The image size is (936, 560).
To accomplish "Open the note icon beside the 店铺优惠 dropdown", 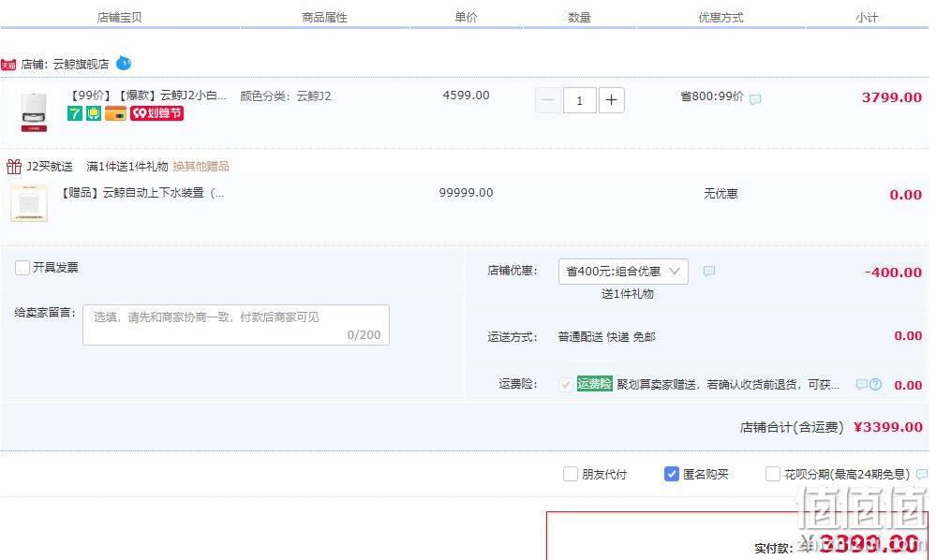I will [708, 272].
